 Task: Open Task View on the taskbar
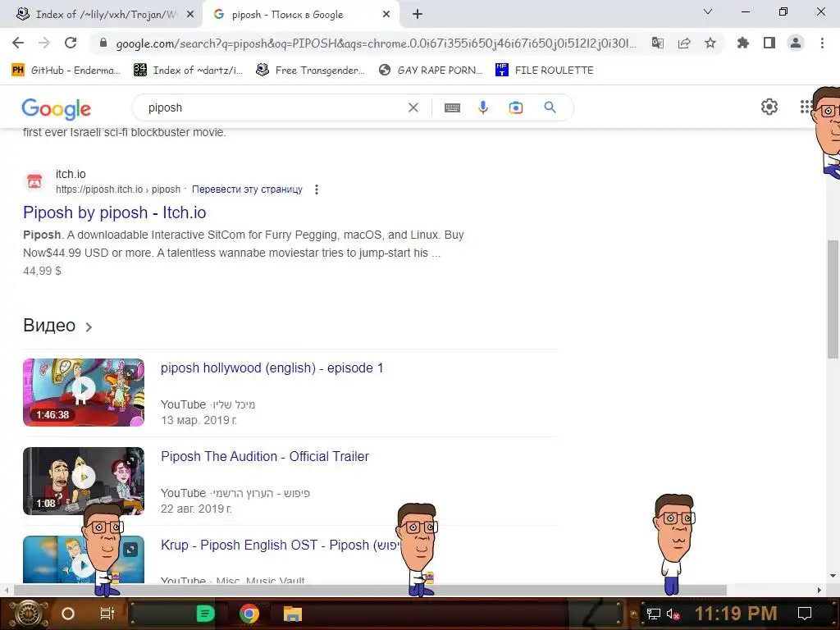coord(107,614)
